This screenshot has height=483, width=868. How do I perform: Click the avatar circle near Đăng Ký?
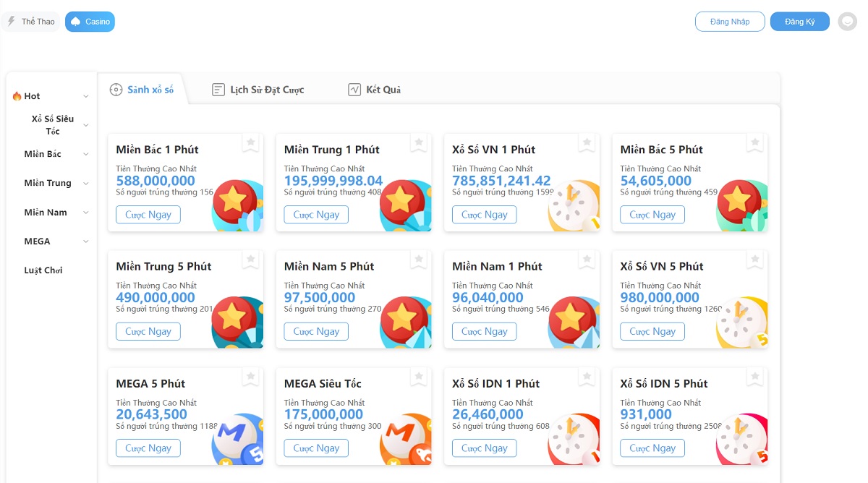(846, 21)
